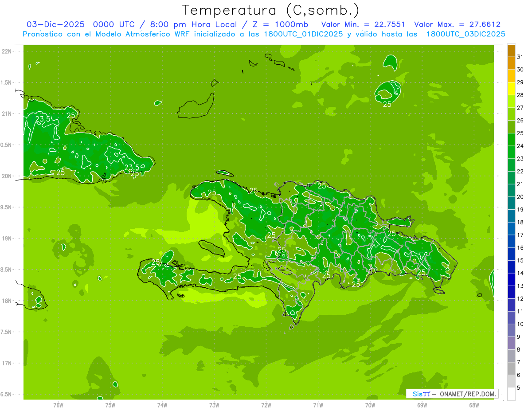
Task: Click longitude axis label "72W"
Action: click(x=266, y=405)
